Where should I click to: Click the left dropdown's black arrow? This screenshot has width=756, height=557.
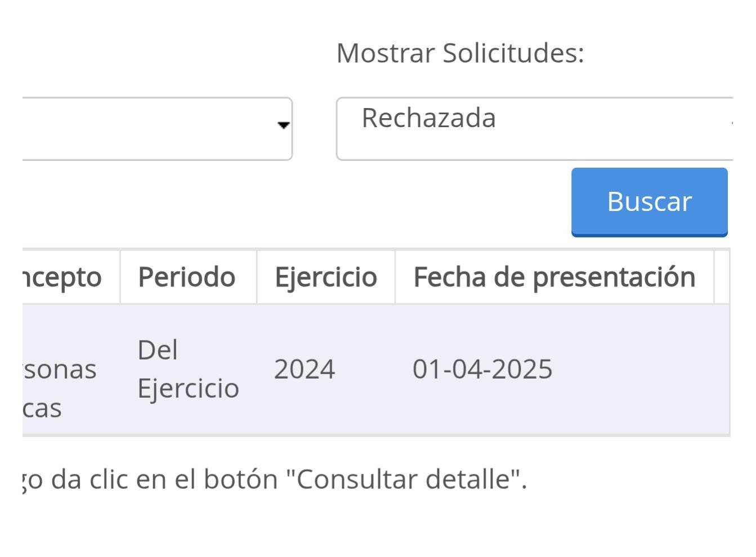point(284,125)
